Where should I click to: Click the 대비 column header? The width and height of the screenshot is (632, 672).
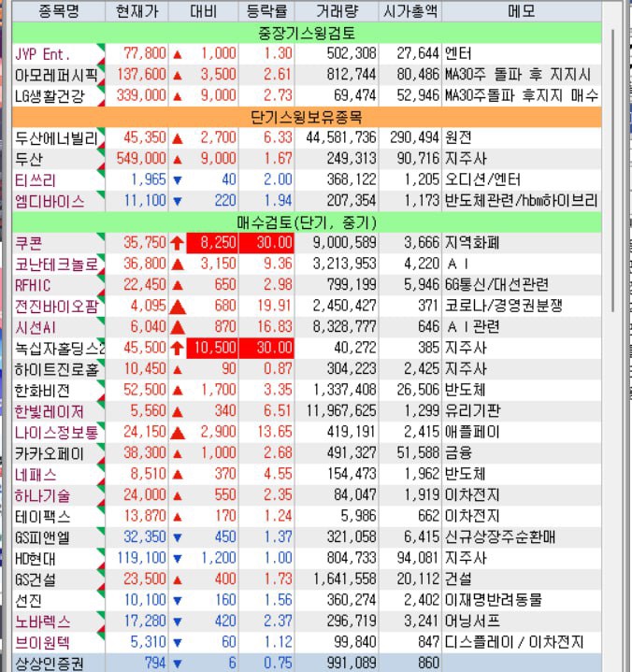(x=203, y=10)
